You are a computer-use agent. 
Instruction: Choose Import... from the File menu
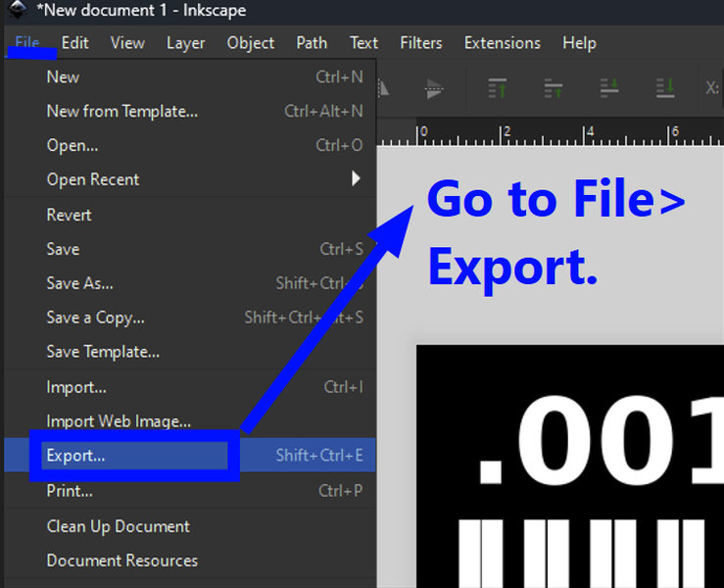click(190, 387)
